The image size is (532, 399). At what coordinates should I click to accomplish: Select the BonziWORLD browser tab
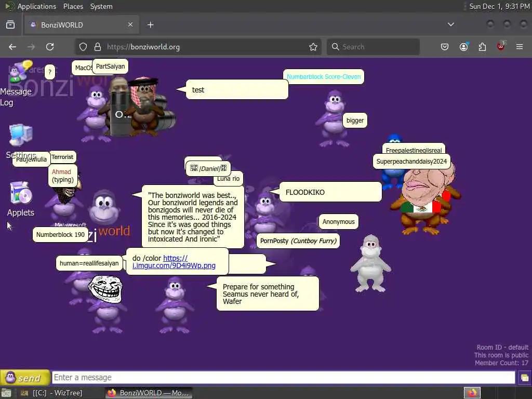pyautogui.click(x=82, y=25)
